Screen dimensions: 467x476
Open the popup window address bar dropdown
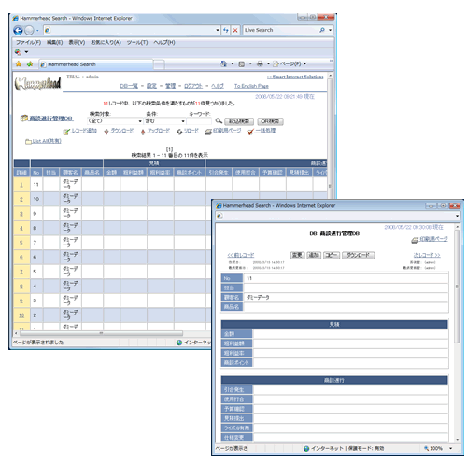point(457,216)
